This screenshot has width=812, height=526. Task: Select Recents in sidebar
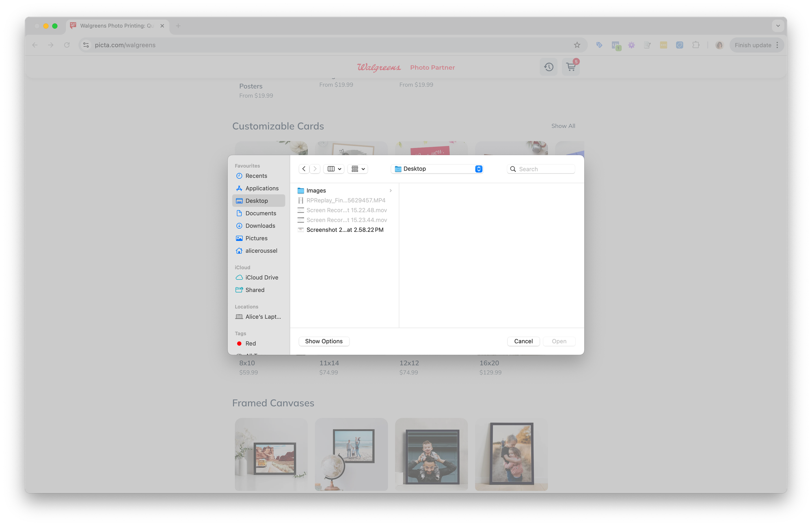point(256,176)
